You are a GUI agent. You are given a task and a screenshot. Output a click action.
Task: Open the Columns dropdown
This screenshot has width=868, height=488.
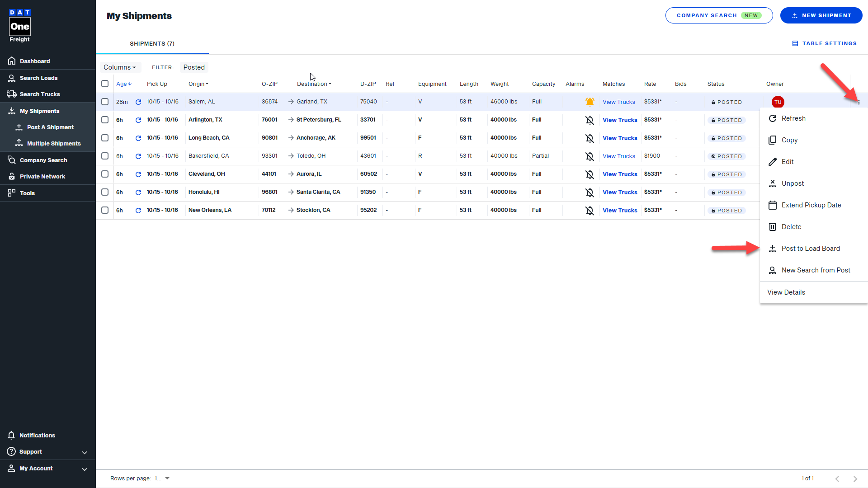tap(120, 67)
